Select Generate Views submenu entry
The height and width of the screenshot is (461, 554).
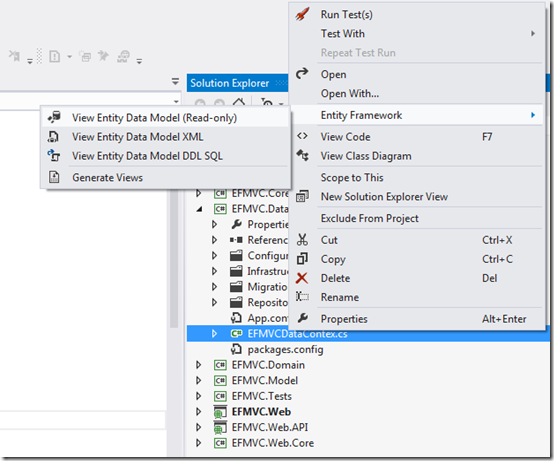tap(107, 177)
